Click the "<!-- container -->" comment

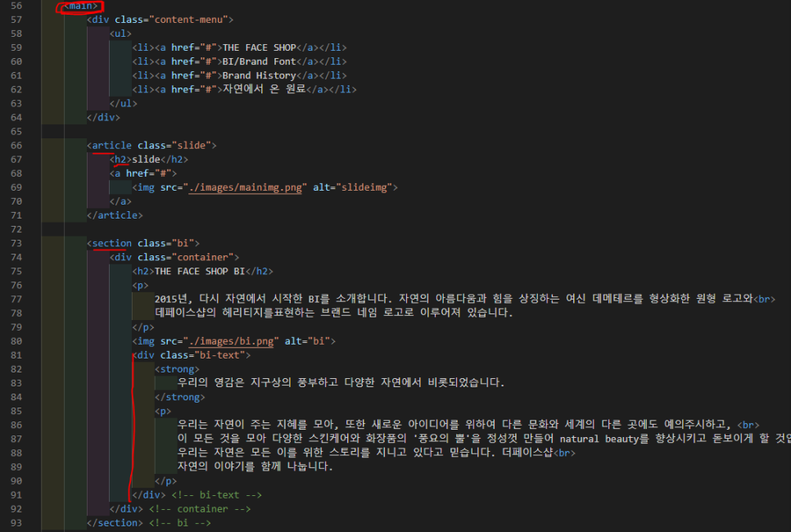point(200,509)
